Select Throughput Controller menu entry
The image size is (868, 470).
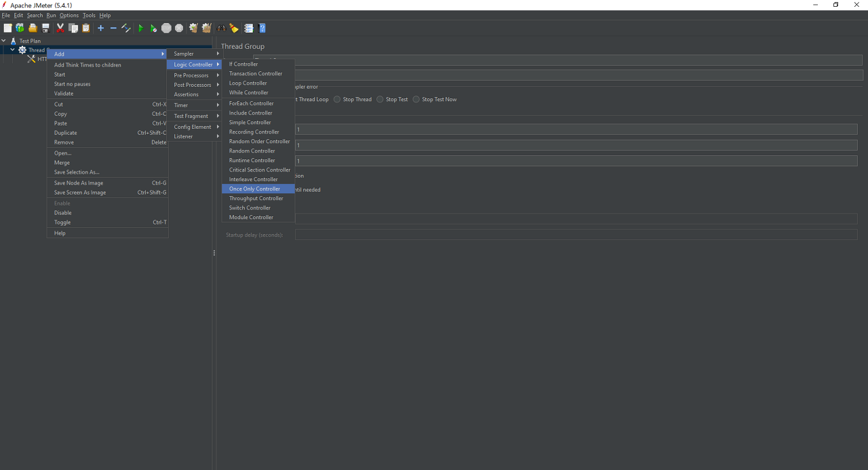point(258,198)
